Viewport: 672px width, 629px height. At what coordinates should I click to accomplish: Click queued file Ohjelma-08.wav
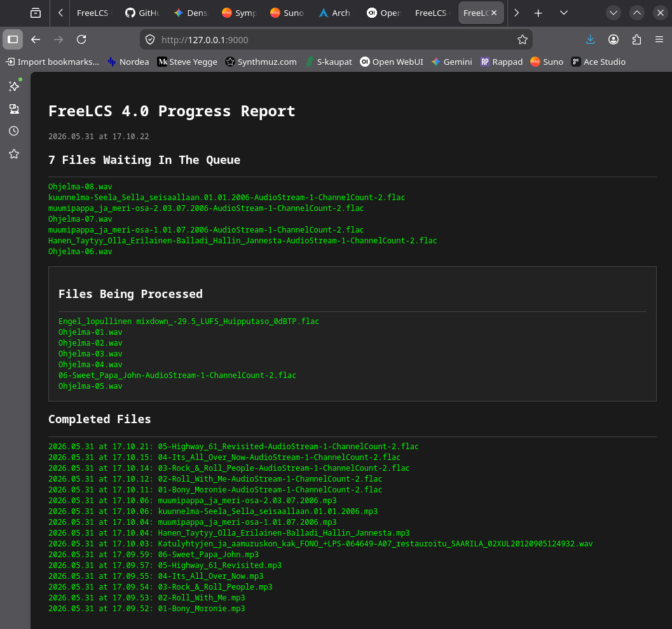tap(80, 187)
